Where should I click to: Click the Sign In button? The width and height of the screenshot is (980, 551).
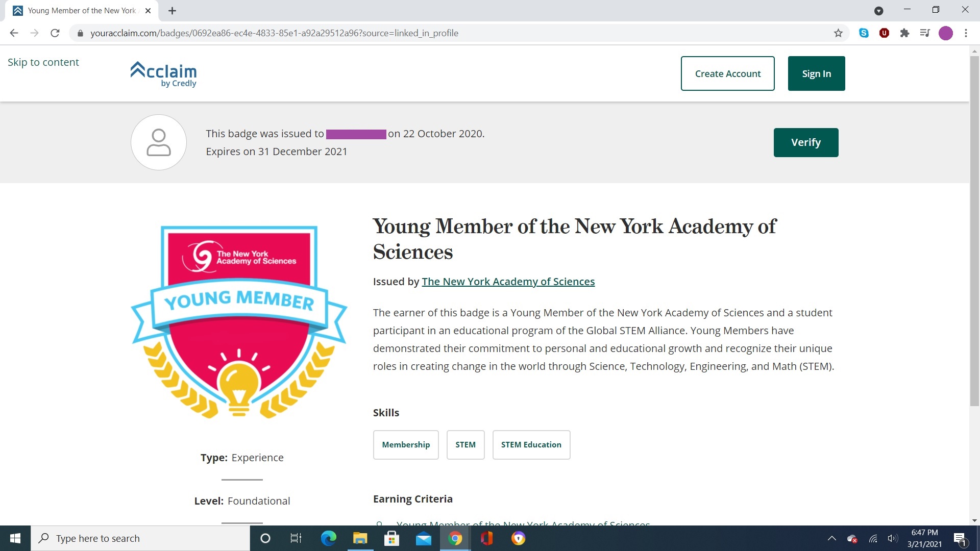(x=816, y=73)
